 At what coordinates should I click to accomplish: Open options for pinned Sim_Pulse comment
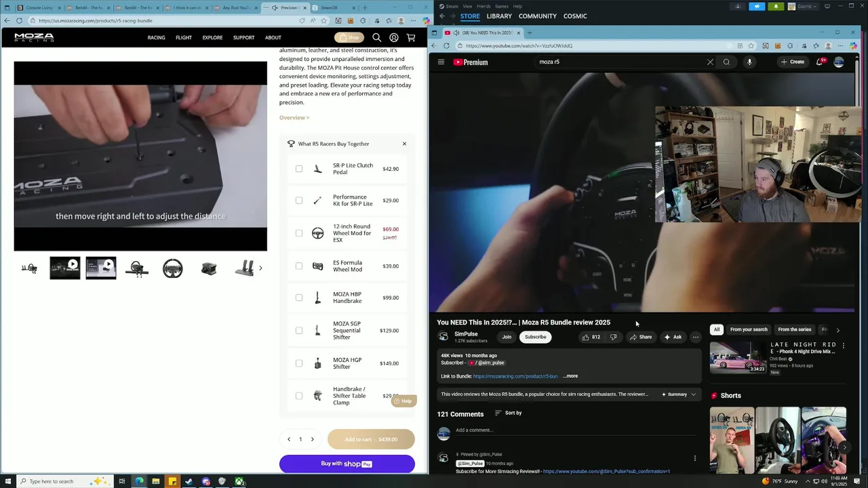pyautogui.click(x=694, y=458)
